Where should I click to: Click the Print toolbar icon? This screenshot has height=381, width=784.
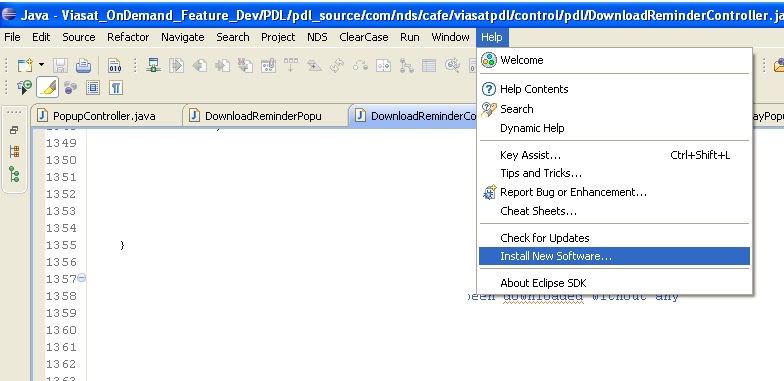click(x=84, y=66)
